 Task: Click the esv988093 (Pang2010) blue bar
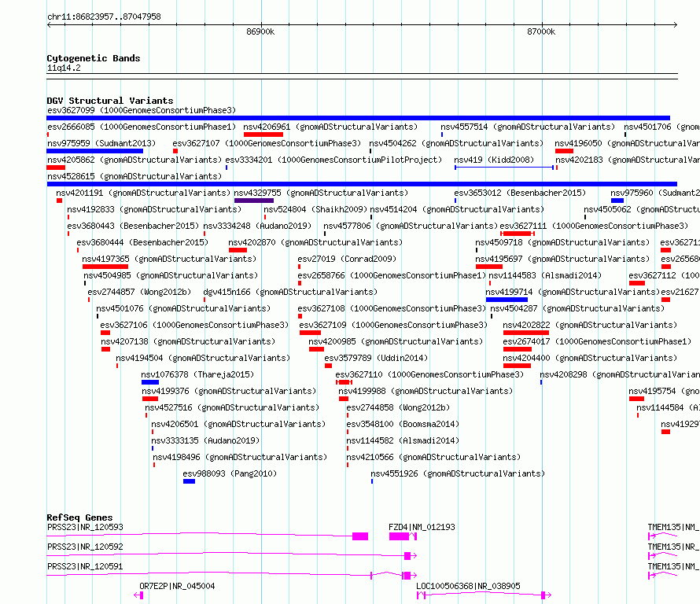189,481
